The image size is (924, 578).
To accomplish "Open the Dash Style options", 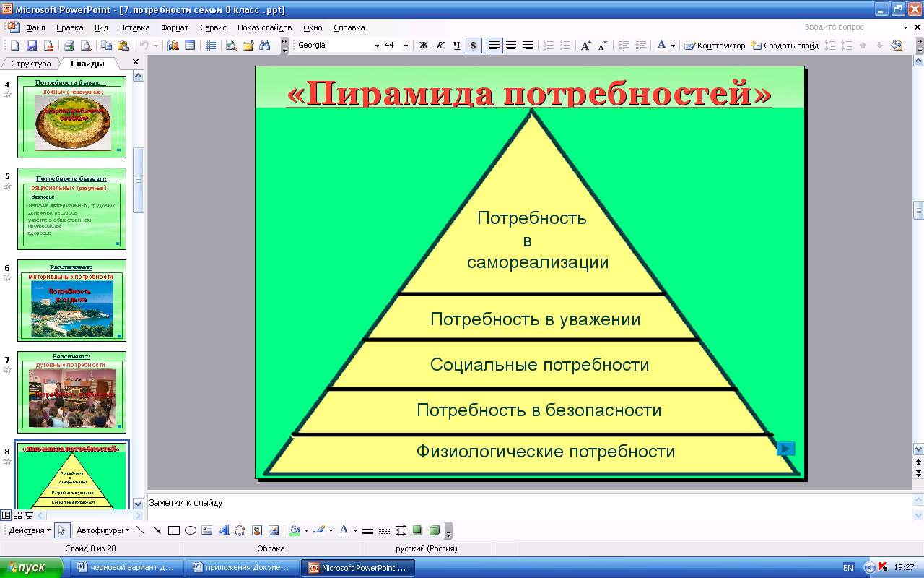I will click(x=384, y=530).
